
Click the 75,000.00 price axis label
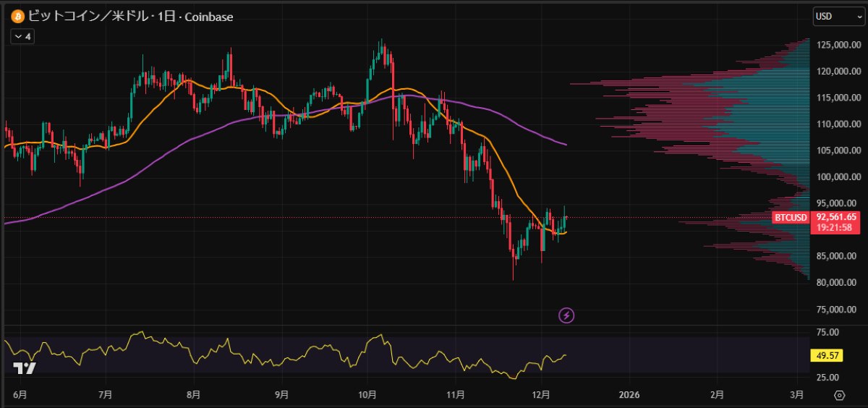coord(837,309)
